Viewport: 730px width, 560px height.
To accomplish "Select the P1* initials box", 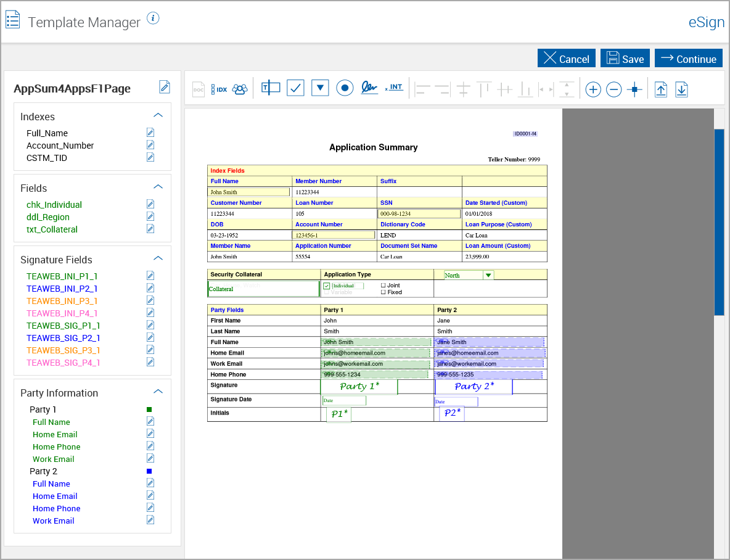I will tap(339, 414).
